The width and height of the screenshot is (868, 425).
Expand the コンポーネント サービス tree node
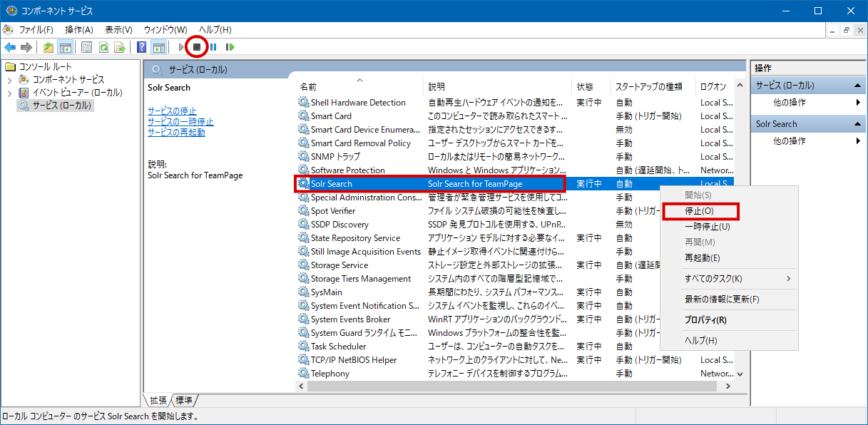point(9,80)
